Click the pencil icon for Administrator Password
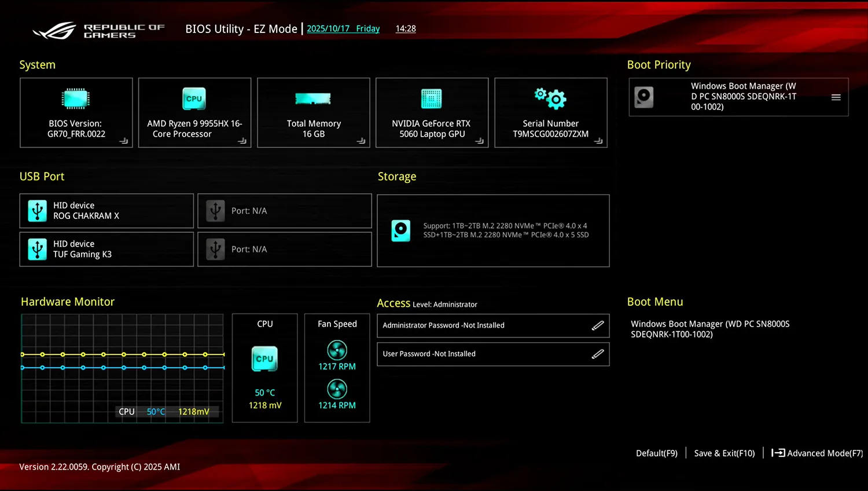Screen dimensions: 868x491 point(598,325)
